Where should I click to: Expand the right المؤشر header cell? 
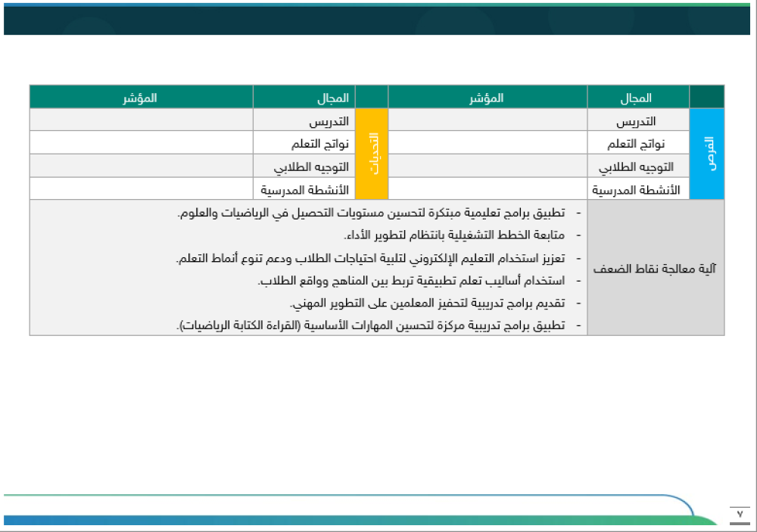coord(487,96)
